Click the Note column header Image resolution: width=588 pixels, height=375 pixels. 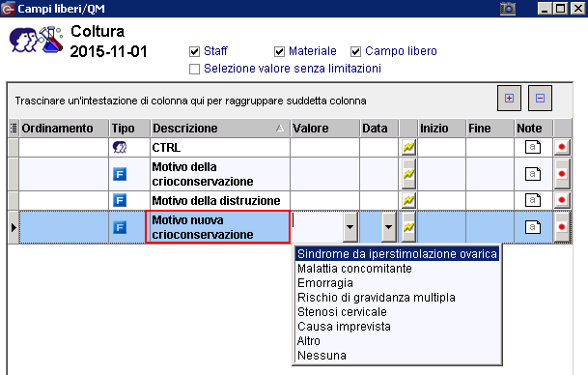click(533, 129)
